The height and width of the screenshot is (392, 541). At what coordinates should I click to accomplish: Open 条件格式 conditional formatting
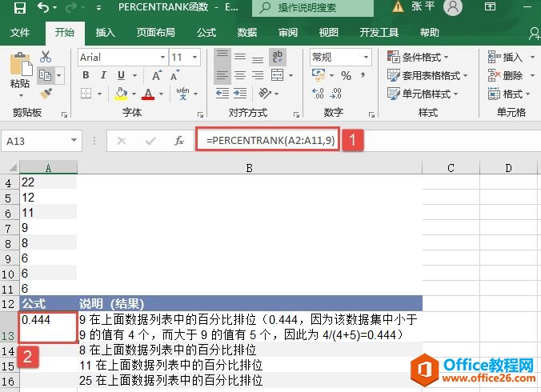pyautogui.click(x=418, y=57)
